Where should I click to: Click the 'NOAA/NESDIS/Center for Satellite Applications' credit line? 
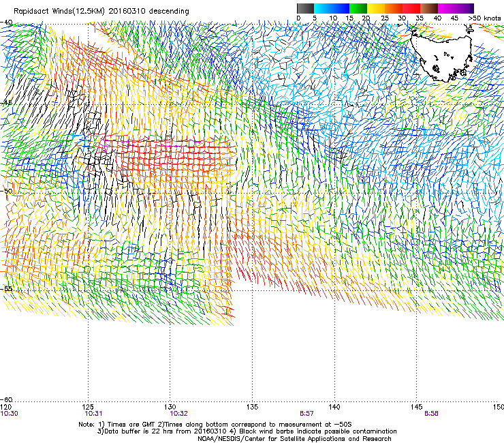(294, 439)
